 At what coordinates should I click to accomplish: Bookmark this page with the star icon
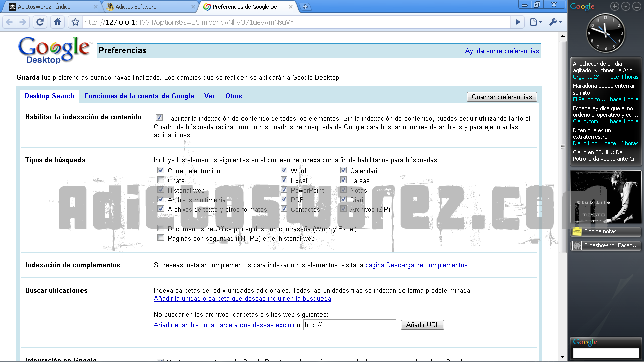pos(75,22)
